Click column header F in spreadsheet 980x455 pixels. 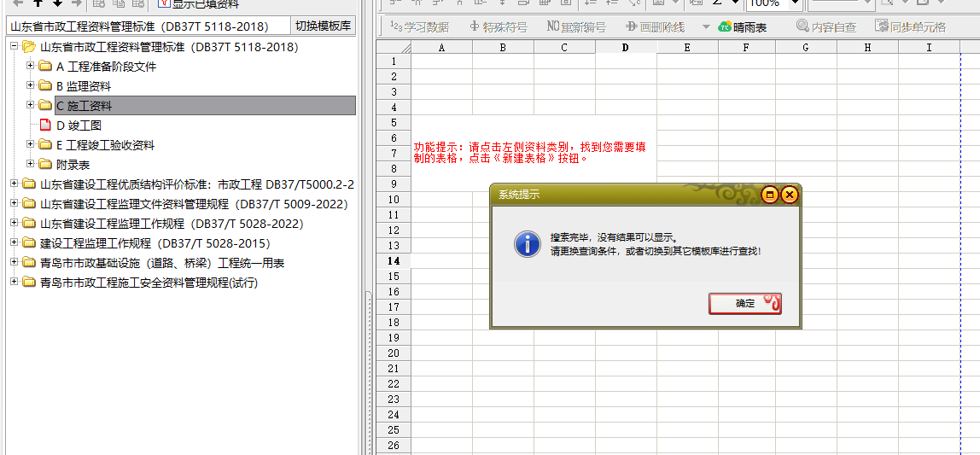tap(746, 47)
